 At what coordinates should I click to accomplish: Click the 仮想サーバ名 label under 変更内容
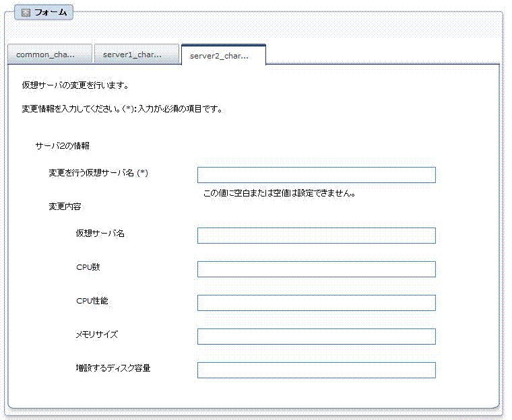pyautogui.click(x=100, y=234)
